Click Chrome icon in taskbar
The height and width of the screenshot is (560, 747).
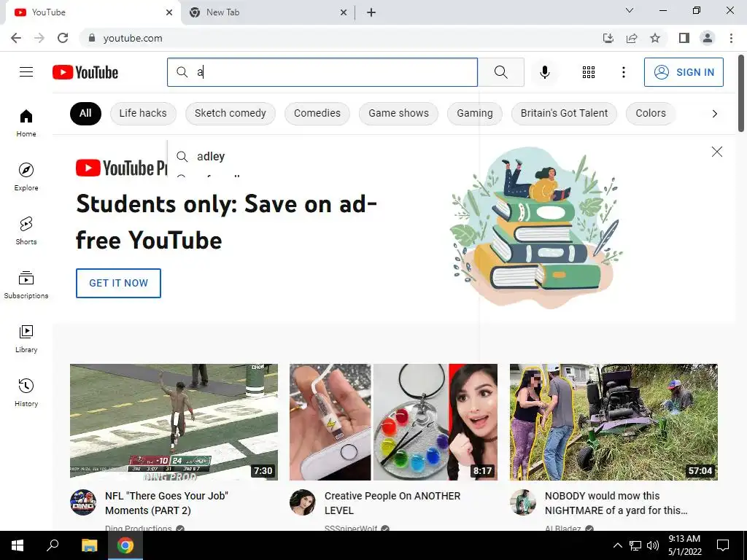coord(125,545)
